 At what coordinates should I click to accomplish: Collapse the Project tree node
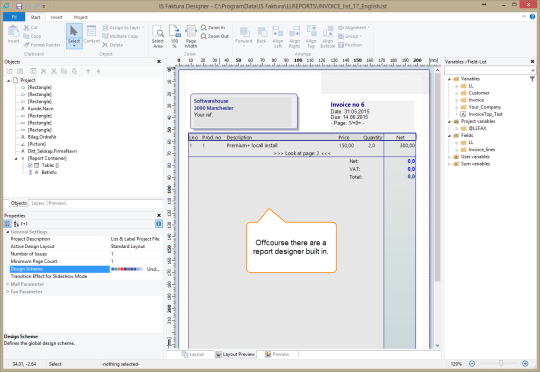pyautogui.click(x=8, y=80)
